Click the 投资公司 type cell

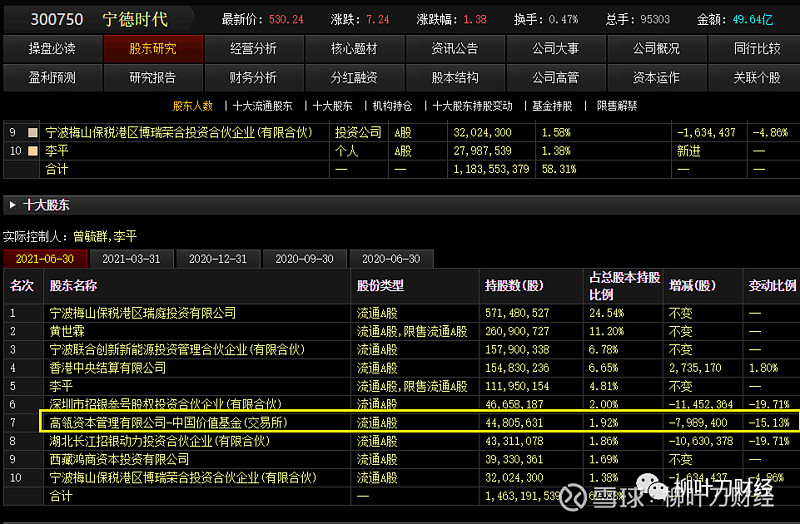358,133
